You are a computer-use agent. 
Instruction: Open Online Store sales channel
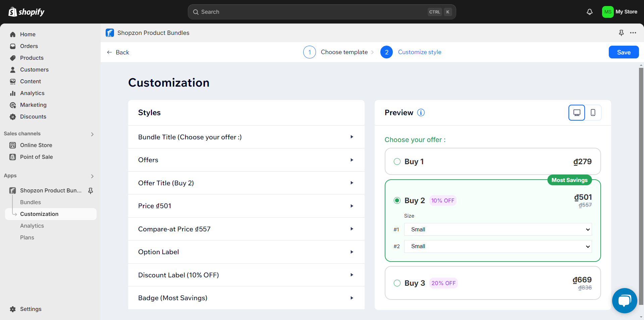(x=36, y=145)
